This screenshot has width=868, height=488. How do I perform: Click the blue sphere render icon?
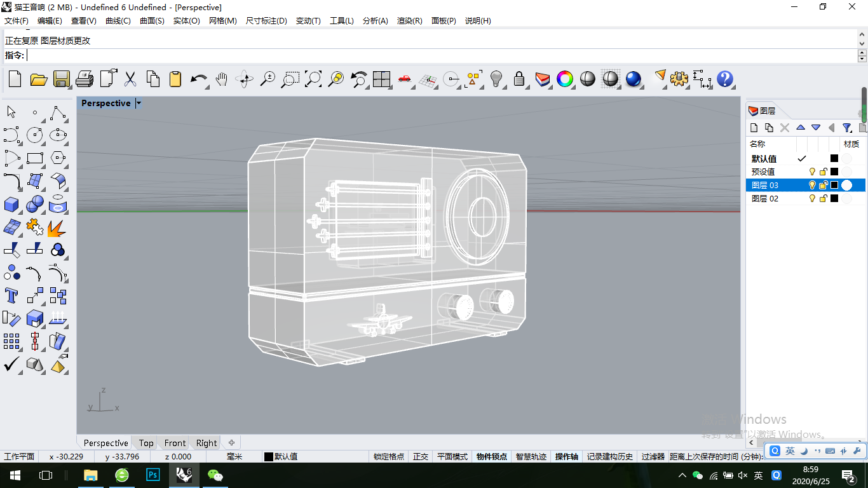[634, 79]
